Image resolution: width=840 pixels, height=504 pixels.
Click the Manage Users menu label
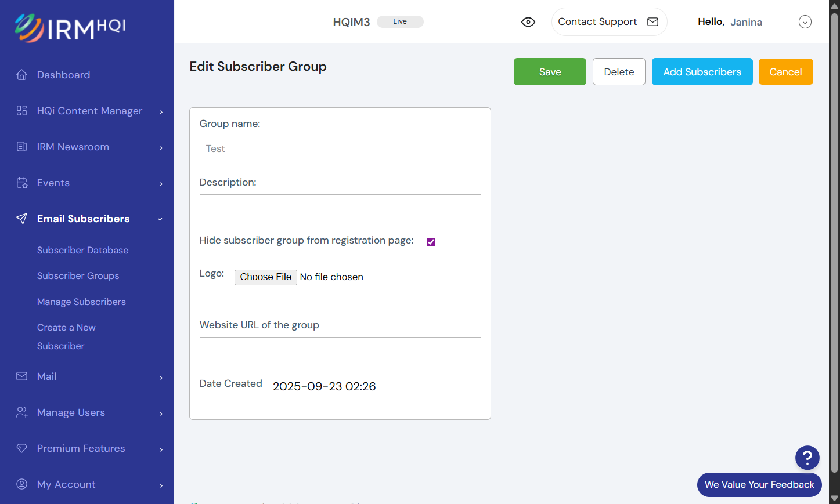point(71,412)
